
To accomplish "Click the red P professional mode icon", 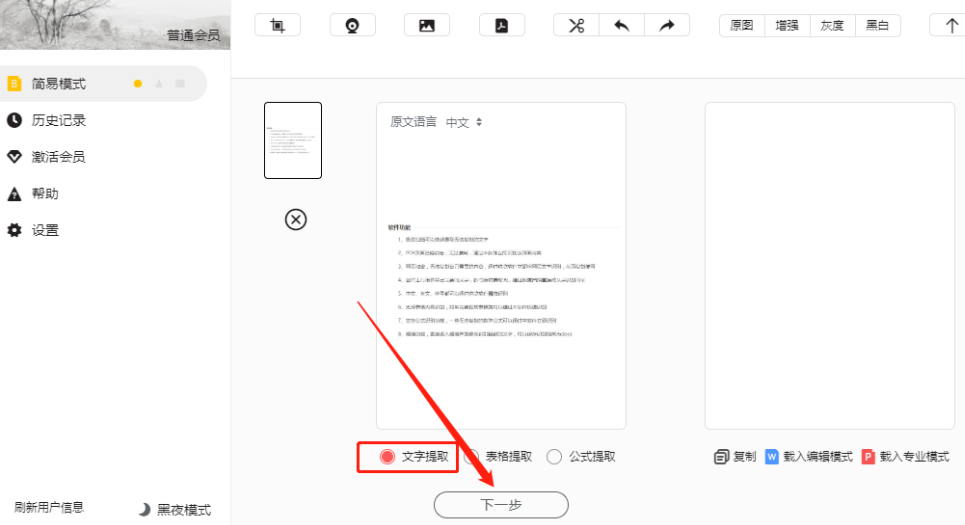I will point(868,457).
